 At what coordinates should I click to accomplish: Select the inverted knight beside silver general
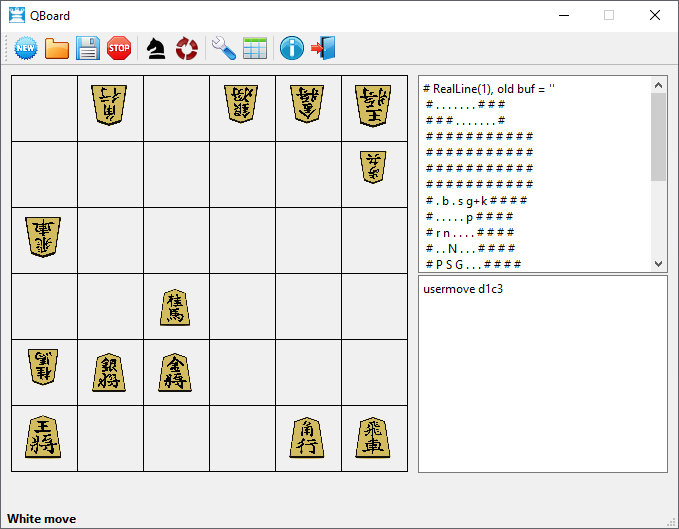(x=43, y=367)
